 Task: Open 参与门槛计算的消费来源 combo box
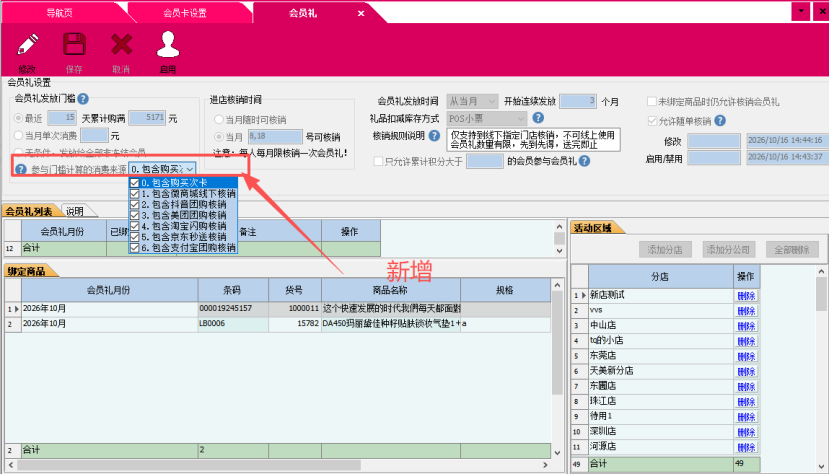click(x=162, y=169)
